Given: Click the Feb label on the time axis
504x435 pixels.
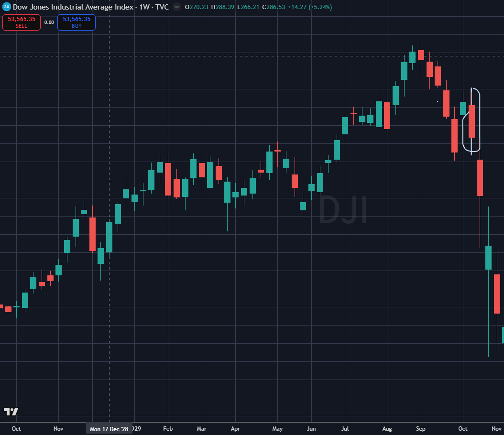Looking at the screenshot, I should coord(168,429).
